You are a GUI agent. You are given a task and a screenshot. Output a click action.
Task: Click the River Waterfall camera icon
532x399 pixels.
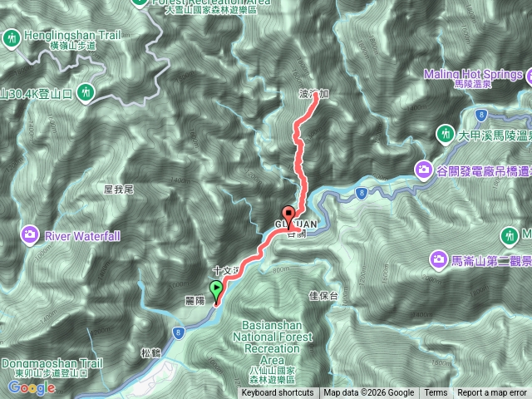point(30,235)
